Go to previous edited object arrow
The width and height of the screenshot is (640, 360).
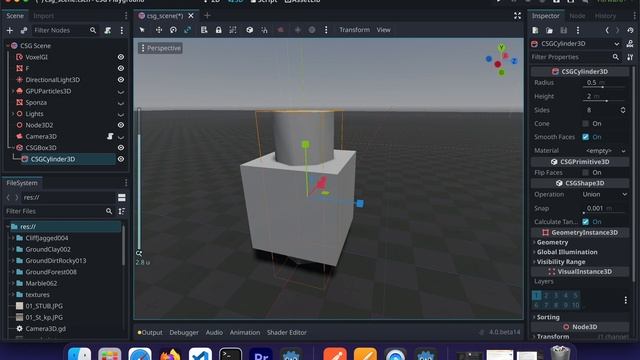click(607, 30)
